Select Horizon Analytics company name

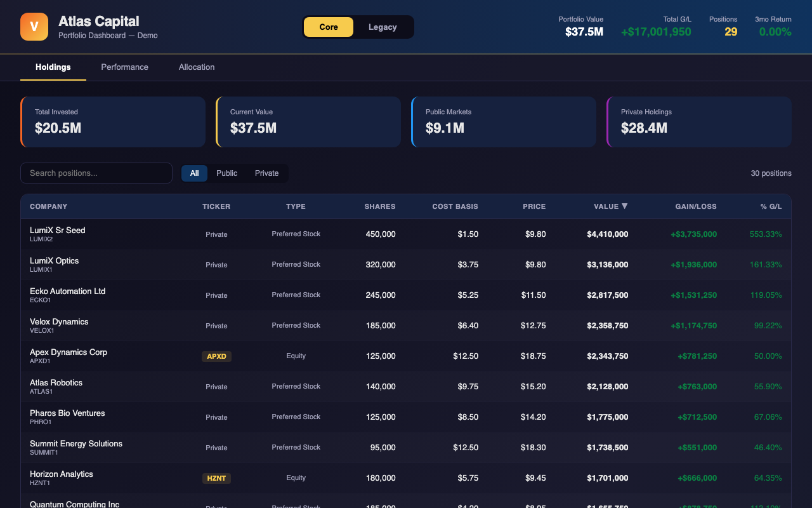(x=62, y=474)
